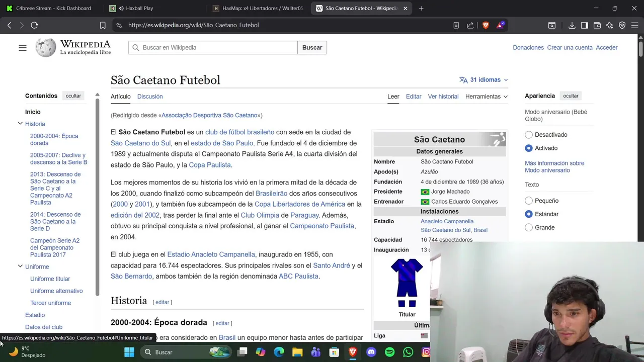644x362 pixels.
Task: Open the Brave Wallet icon
Action: pos(597,25)
